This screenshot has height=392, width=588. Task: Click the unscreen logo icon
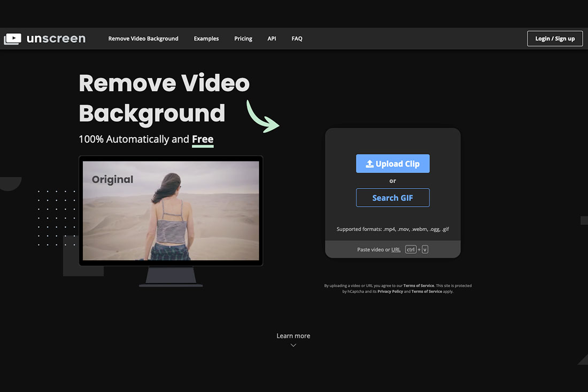pyautogui.click(x=12, y=38)
